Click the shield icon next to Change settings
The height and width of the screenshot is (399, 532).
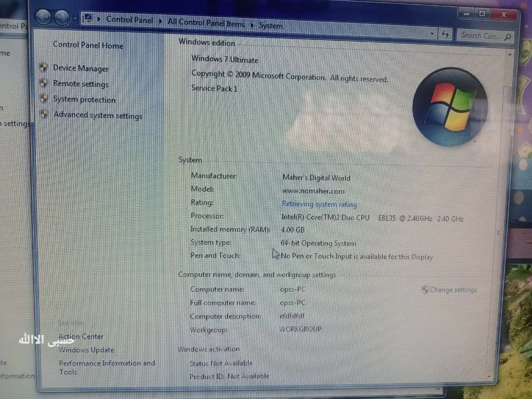tap(425, 290)
